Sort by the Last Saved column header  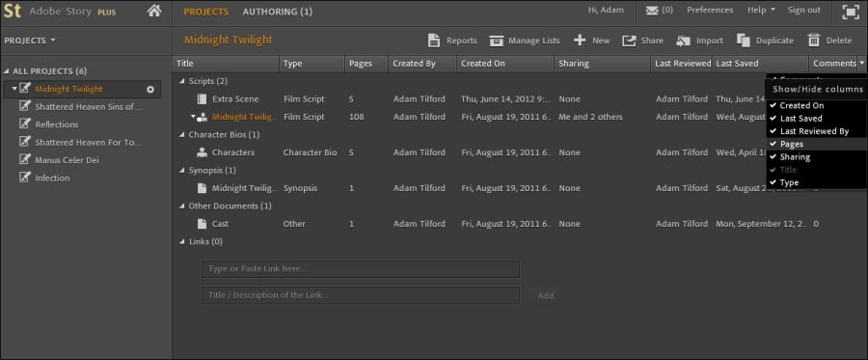pyautogui.click(x=761, y=64)
